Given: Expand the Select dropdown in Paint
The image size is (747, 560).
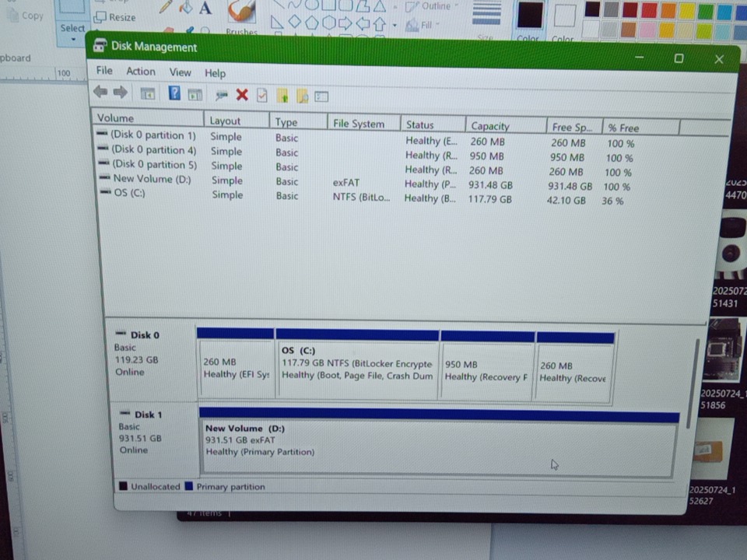Looking at the screenshot, I should pyautogui.click(x=72, y=32).
